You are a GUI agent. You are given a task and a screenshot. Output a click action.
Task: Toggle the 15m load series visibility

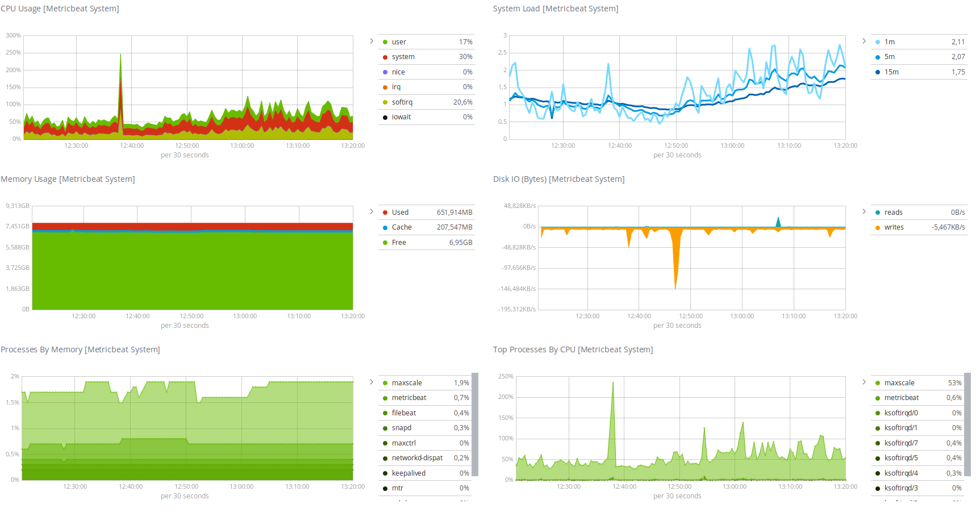pos(891,72)
